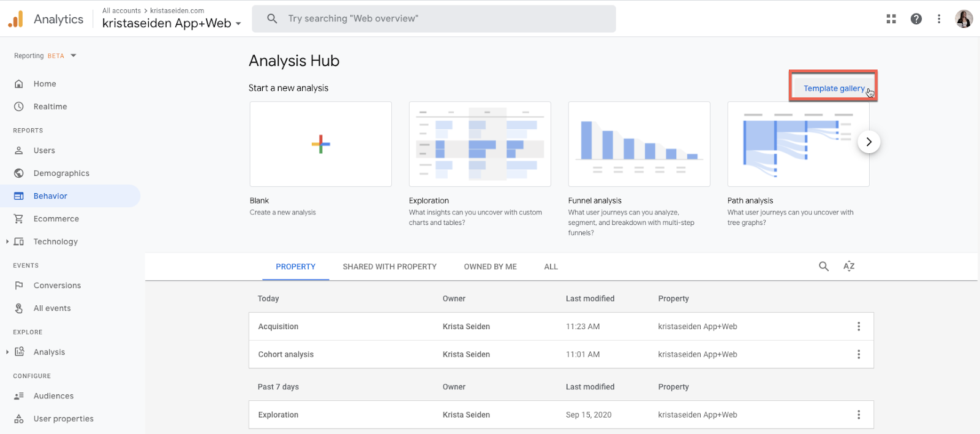Click the 'Last modified' header under Today
The width and height of the screenshot is (980, 434).
590,299
